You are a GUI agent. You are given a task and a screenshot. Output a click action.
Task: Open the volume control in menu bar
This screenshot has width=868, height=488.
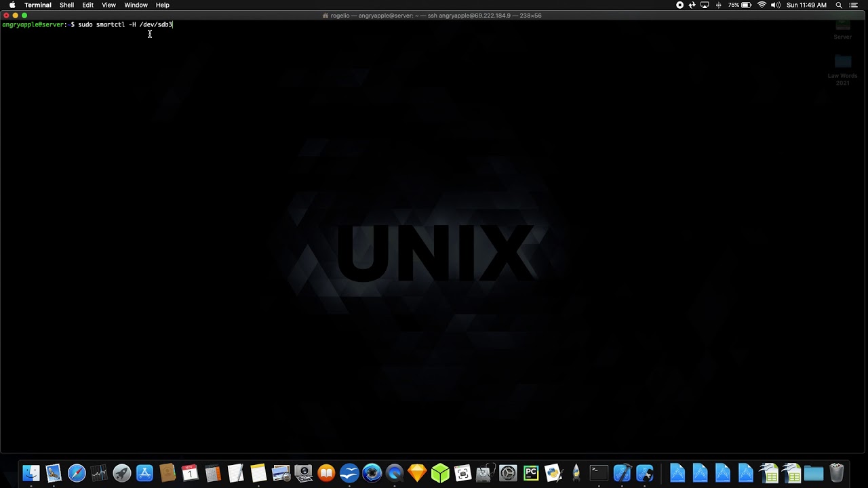tap(775, 5)
